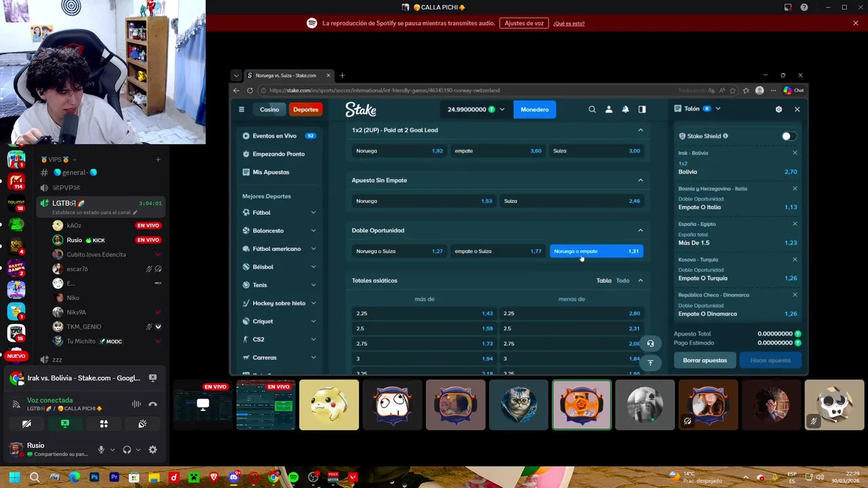Toggle Discord noise suppression icon
The image size is (868, 488).
[x=136, y=404]
